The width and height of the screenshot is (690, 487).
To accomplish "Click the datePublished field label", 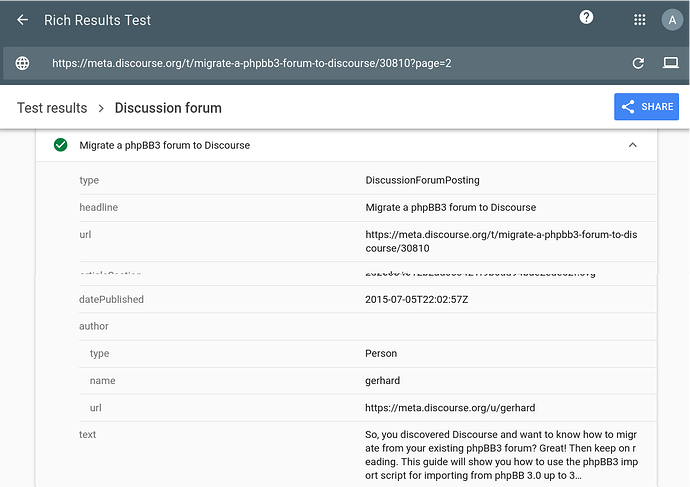I will tap(111, 300).
